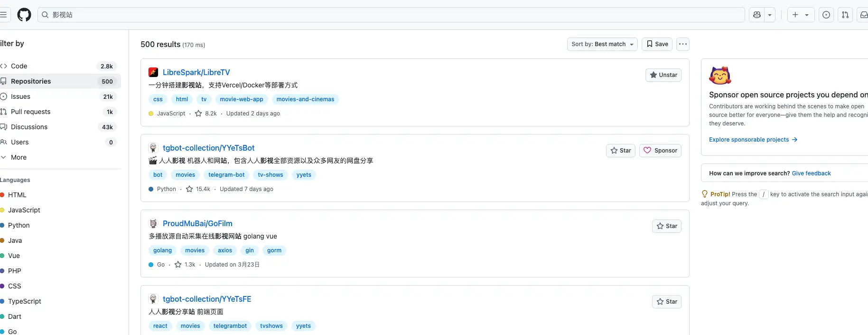Open the 15.4k stargazers link

coord(198,189)
